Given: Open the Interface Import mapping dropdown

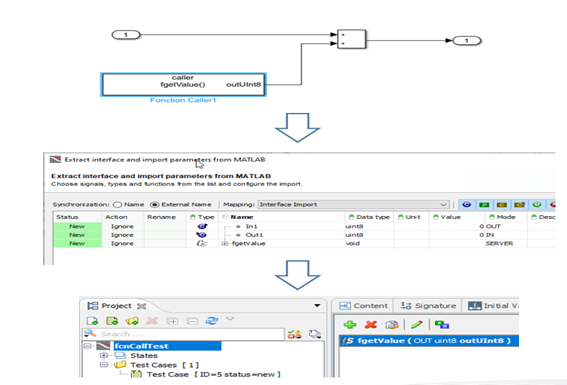Looking at the screenshot, I should tap(353, 205).
